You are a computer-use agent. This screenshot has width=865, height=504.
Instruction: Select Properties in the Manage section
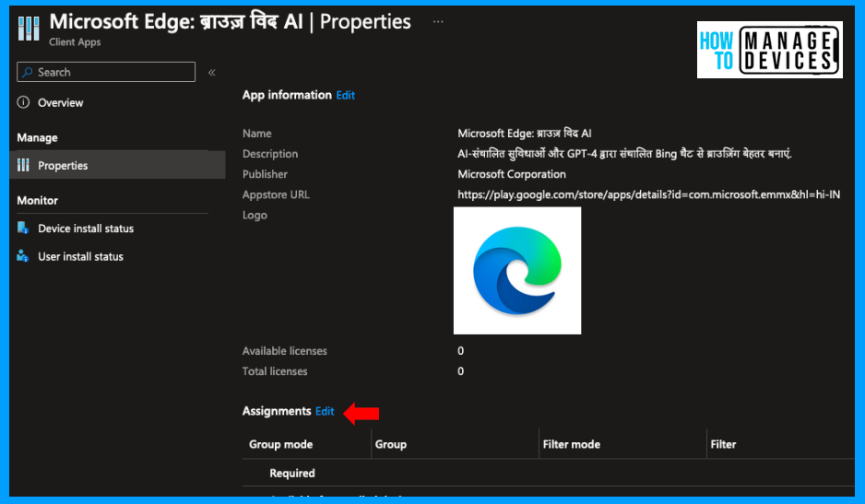117,165
